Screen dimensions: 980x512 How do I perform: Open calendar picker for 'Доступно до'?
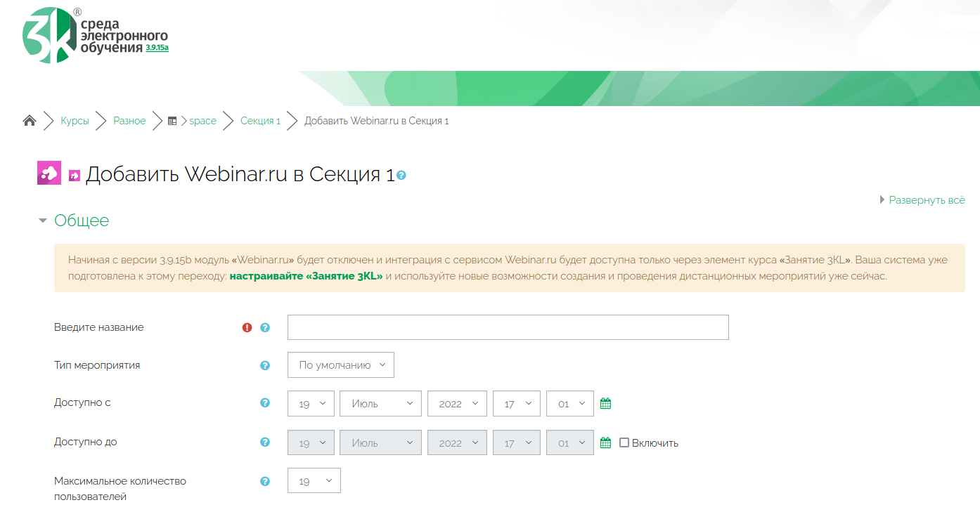coord(605,442)
